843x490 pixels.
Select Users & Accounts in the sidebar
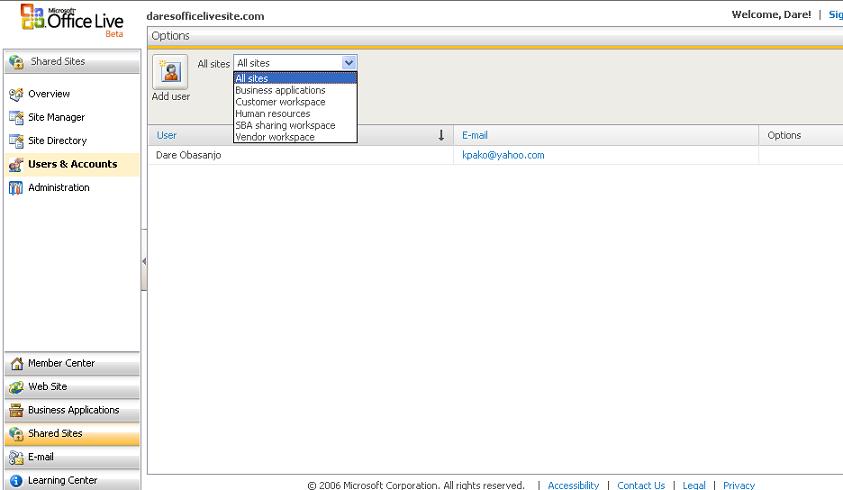pyautogui.click(x=72, y=164)
